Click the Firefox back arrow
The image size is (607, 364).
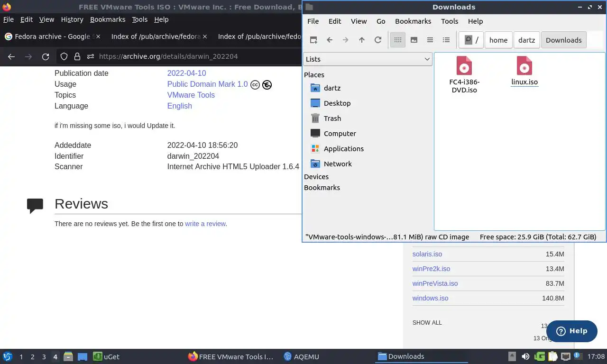coord(11,56)
